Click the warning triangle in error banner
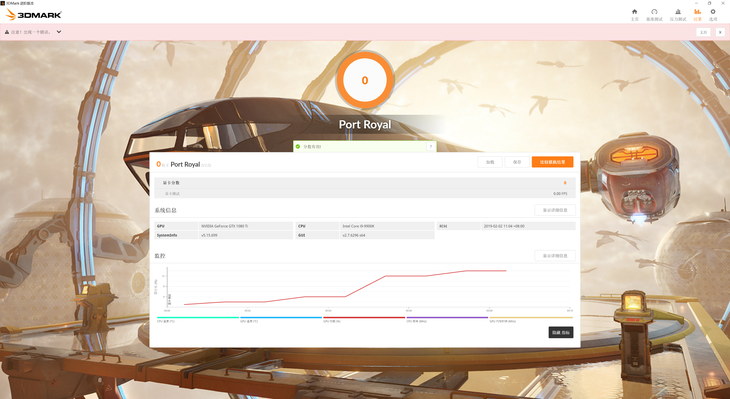 (7, 32)
